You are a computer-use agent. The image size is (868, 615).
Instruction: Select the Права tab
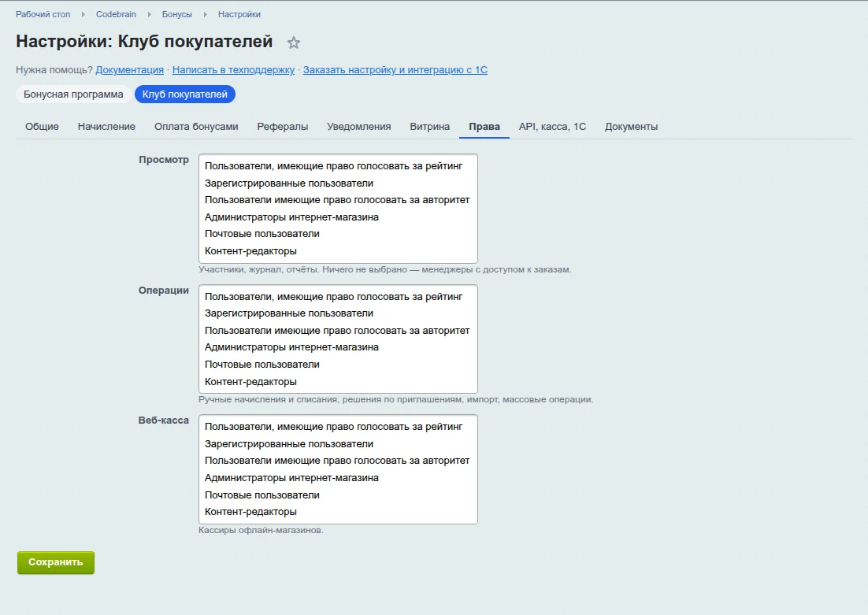pos(484,126)
